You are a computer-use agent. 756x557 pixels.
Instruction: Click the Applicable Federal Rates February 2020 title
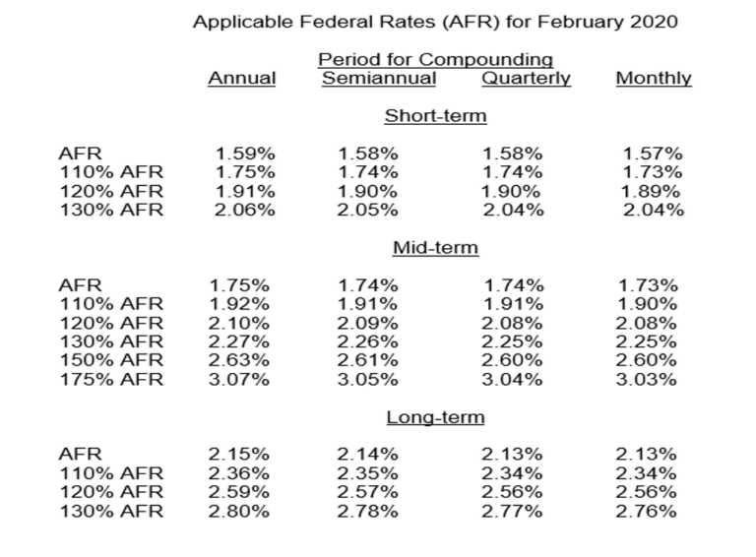point(434,23)
